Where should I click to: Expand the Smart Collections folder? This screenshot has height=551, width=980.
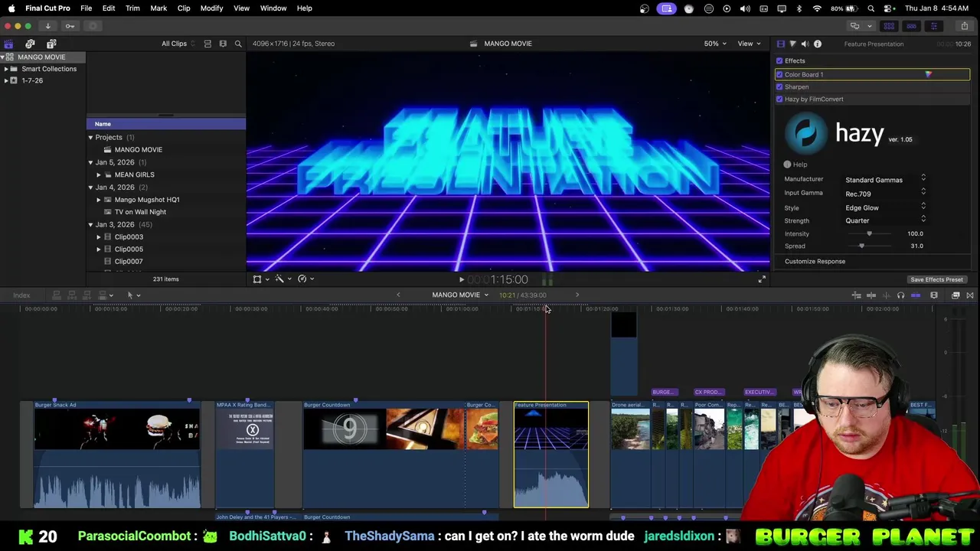(6, 69)
